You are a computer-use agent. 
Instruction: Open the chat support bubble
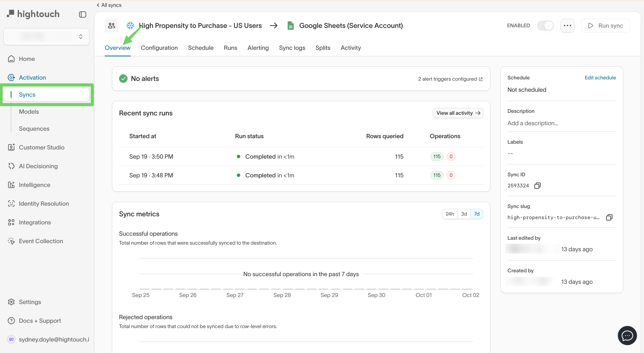click(x=627, y=335)
